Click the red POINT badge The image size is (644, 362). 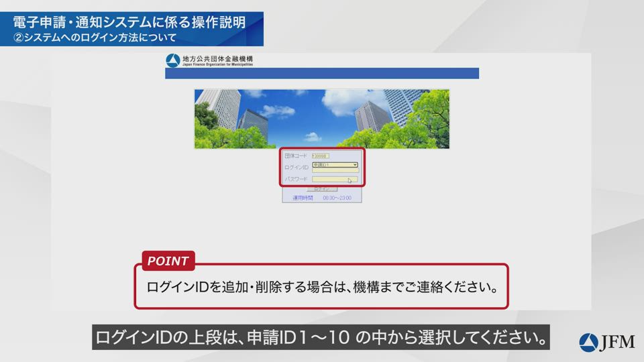pos(168,261)
